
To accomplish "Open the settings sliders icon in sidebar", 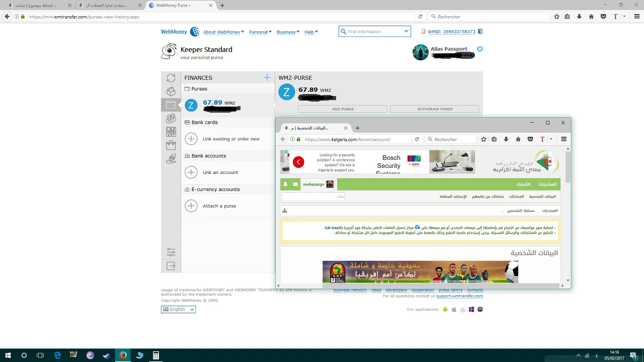I will 171,252.
